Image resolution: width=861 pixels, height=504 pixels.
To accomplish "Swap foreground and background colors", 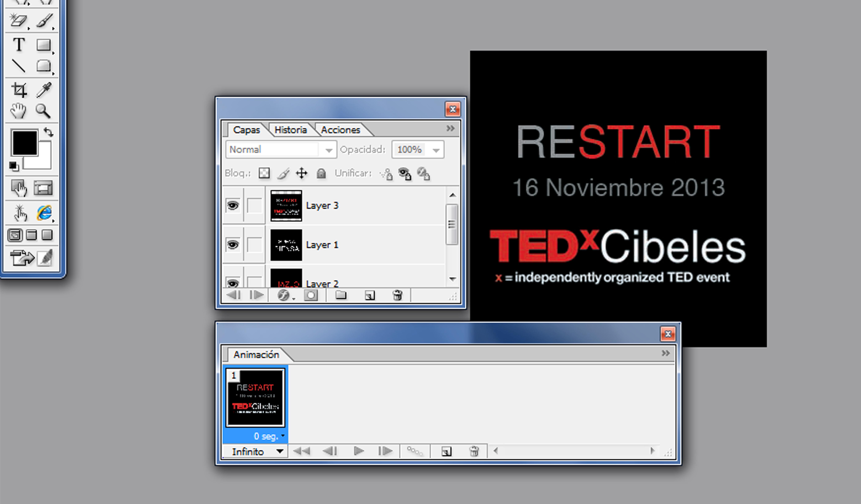I will click(x=49, y=132).
